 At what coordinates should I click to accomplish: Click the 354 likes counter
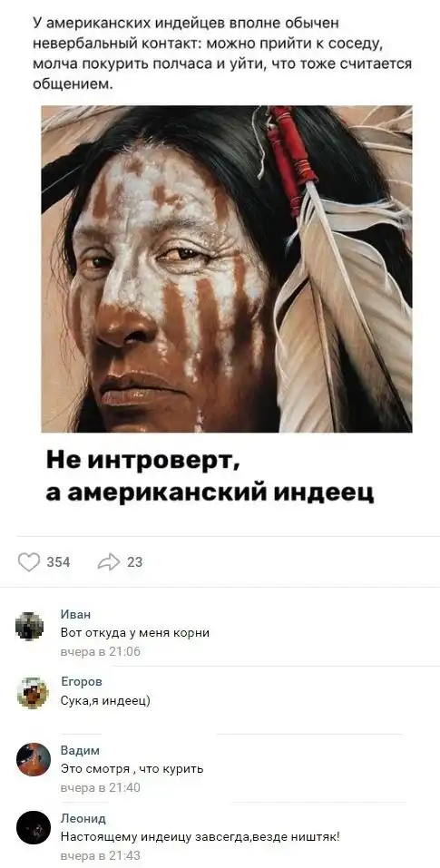coord(58,561)
